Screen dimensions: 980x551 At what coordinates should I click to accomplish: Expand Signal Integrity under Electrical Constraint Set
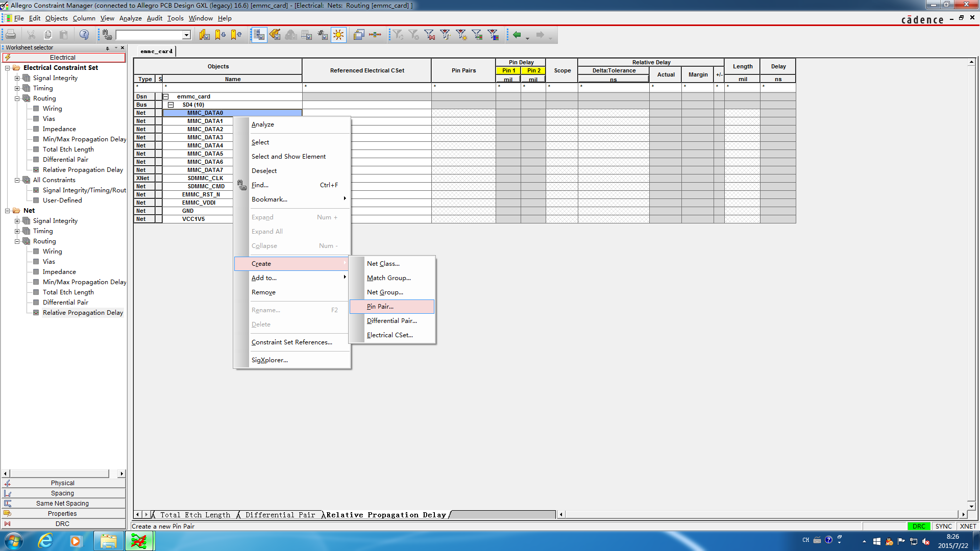click(x=17, y=78)
